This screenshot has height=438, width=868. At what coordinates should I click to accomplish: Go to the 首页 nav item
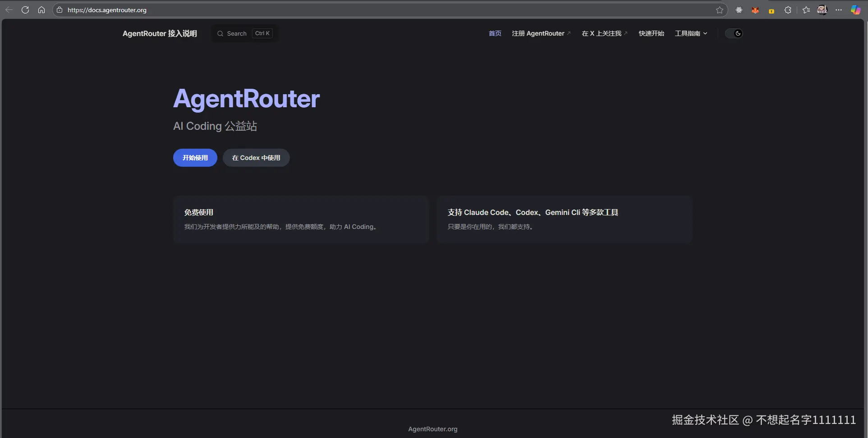coord(495,33)
